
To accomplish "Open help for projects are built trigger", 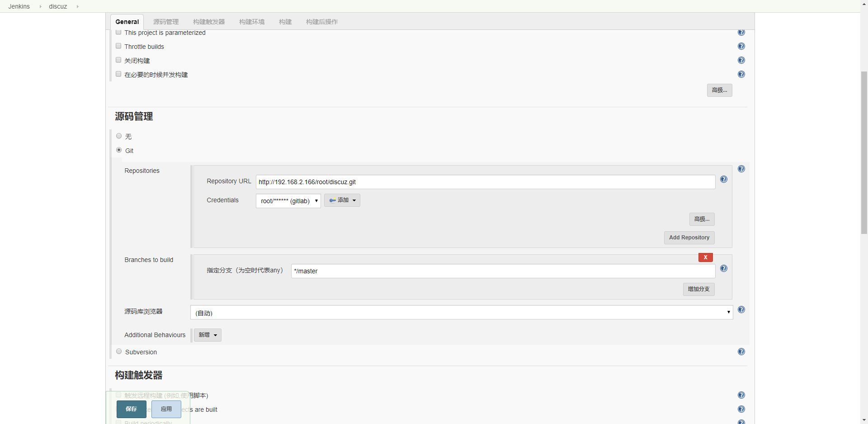I will (x=741, y=409).
